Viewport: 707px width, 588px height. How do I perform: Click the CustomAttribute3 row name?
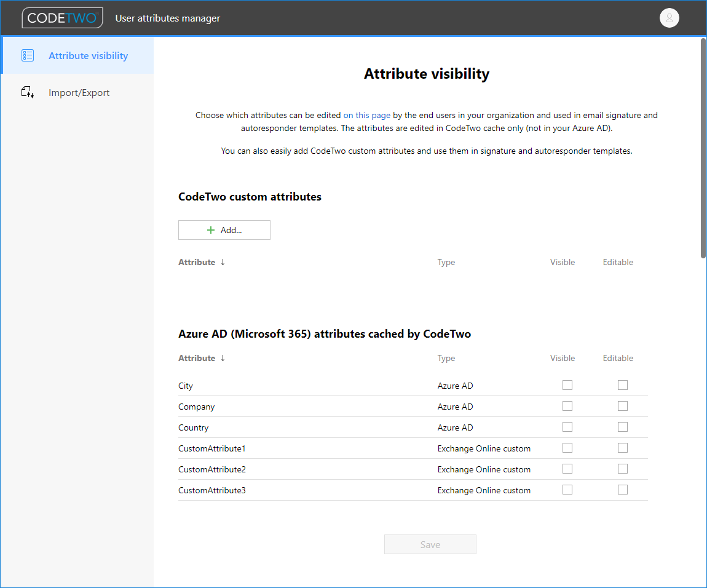(x=212, y=490)
